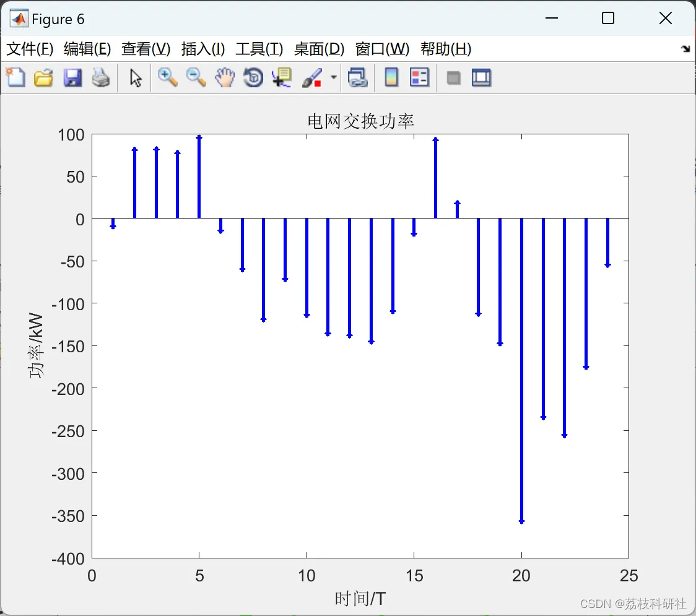
Task: Open the 编辑(E) menu
Action: (x=87, y=49)
